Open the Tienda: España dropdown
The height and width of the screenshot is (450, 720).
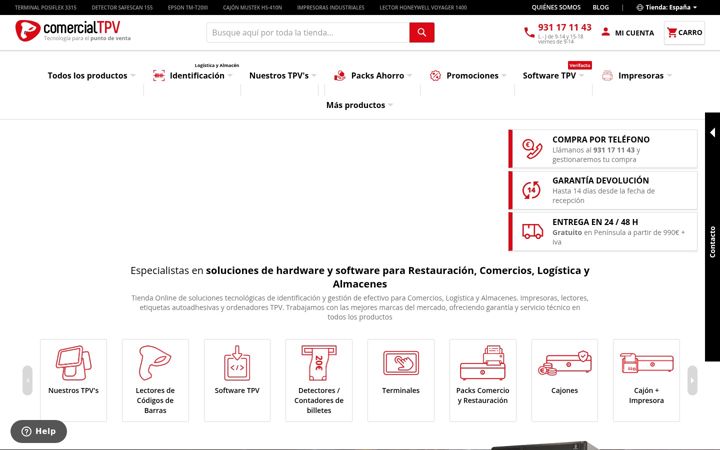pyautogui.click(x=666, y=7)
